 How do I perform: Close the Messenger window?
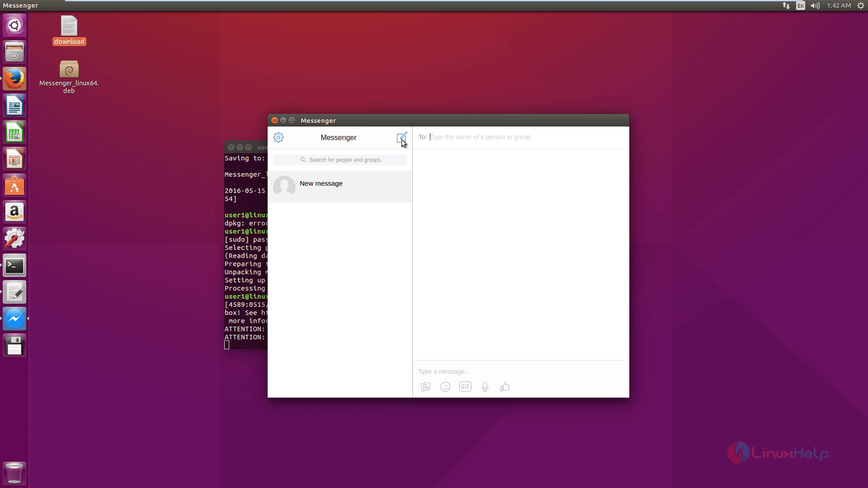(274, 120)
